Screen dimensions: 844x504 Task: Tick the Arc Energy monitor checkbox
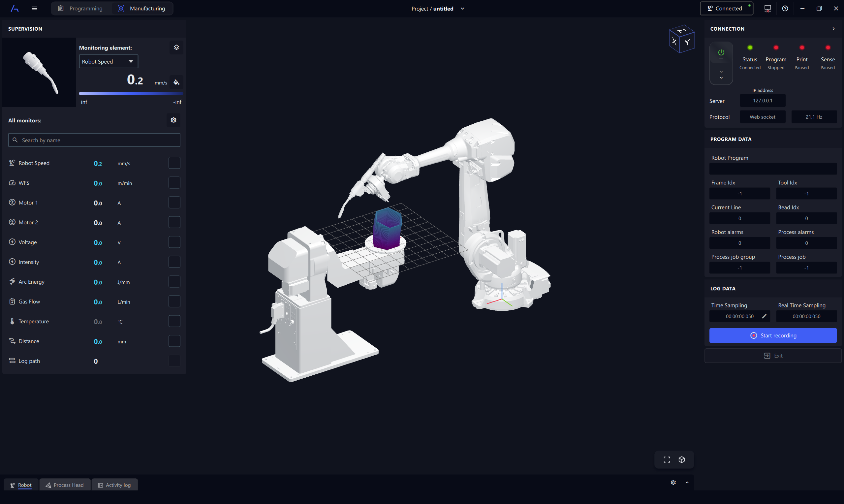coord(174,282)
